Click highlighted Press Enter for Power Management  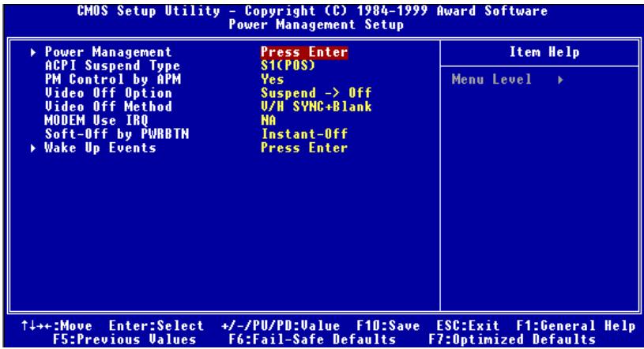(x=304, y=52)
